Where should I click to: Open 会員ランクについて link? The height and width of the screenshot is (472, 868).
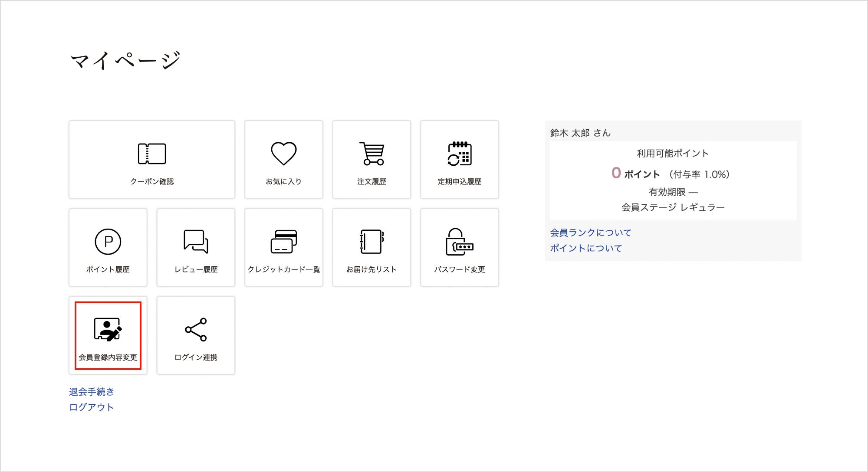(x=590, y=233)
